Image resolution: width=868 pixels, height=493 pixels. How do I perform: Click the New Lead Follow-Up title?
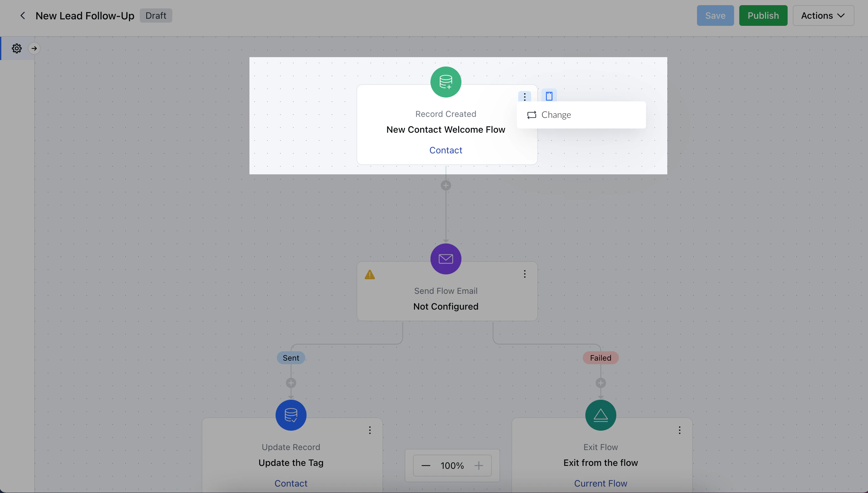85,15
